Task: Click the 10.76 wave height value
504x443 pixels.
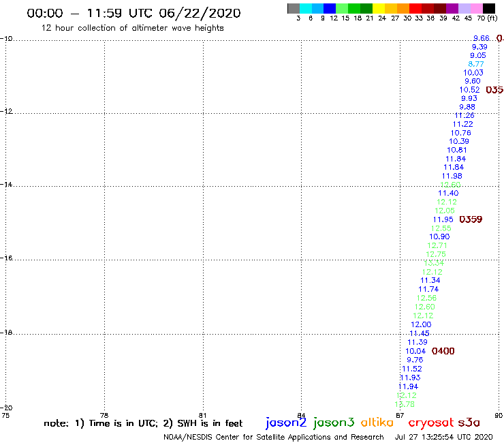Action: [x=460, y=133]
